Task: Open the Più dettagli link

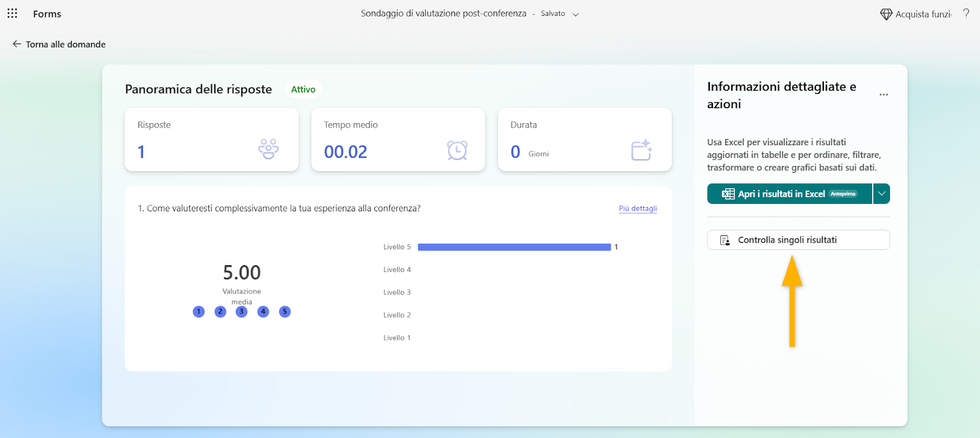Action: (638, 208)
